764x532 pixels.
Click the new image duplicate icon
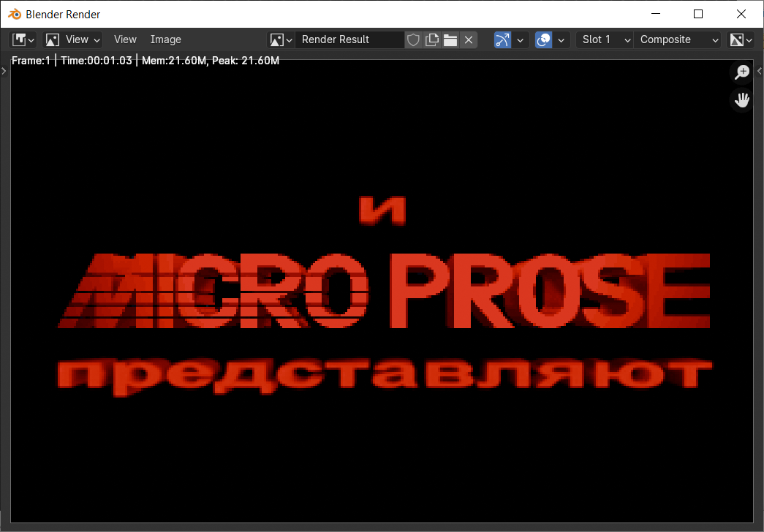(431, 39)
